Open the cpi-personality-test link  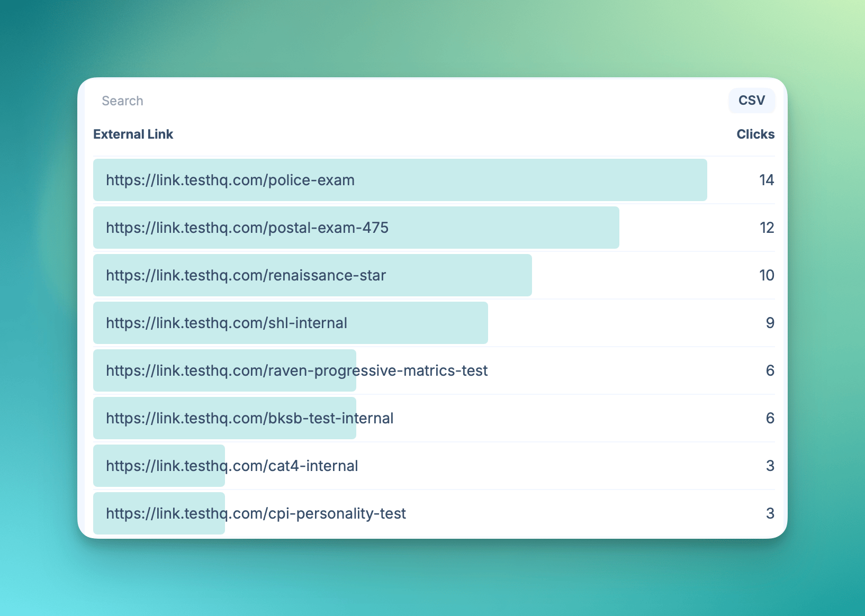click(256, 513)
